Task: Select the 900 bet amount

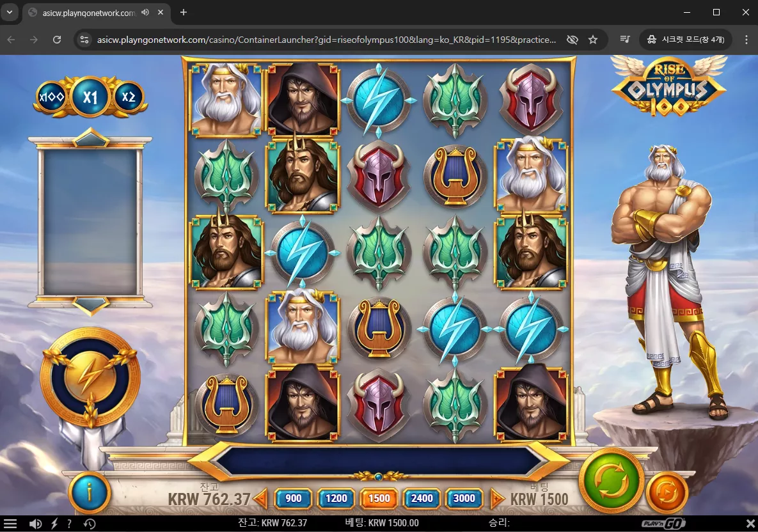Action: click(x=294, y=498)
